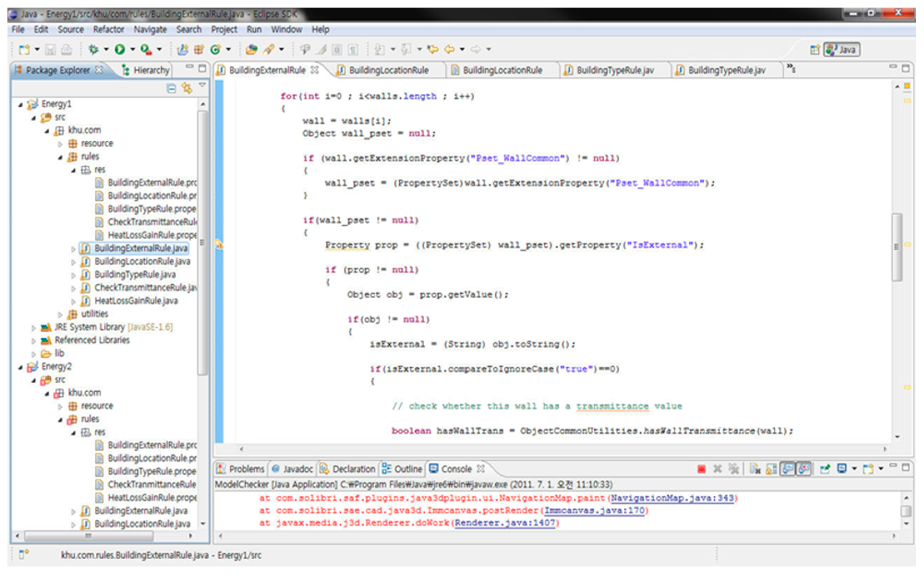The image size is (924, 576).
Task: Select the Java perspective button
Action: [842, 49]
